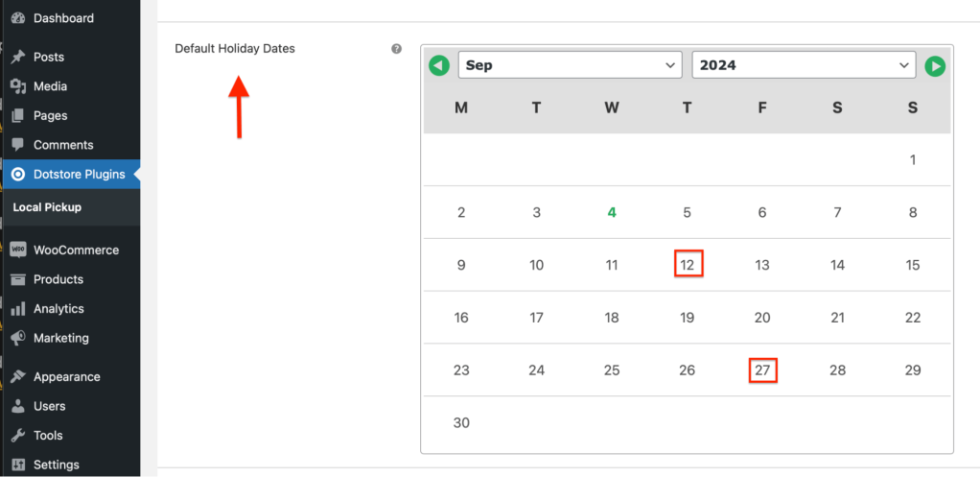Go to the Appearance menu
Image resolution: width=980 pixels, height=477 pixels.
point(66,377)
